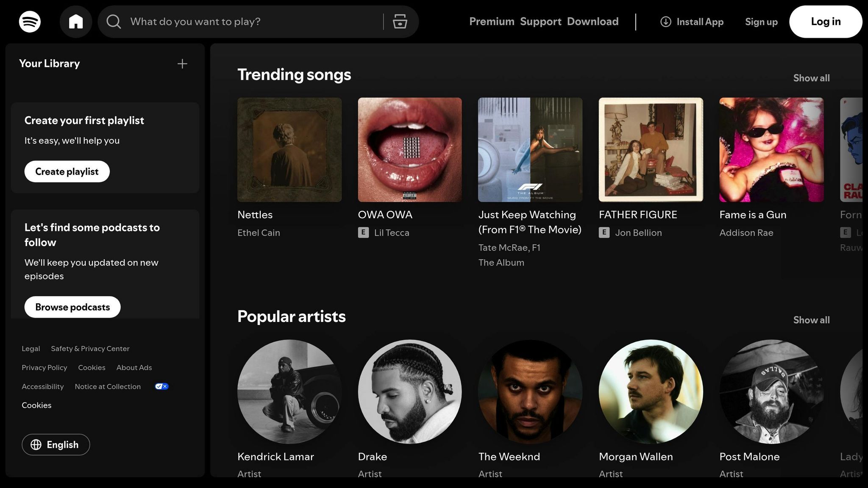Click the 'Kendrick Lamar' name text
The width and height of the screenshot is (868, 488).
[x=275, y=457]
